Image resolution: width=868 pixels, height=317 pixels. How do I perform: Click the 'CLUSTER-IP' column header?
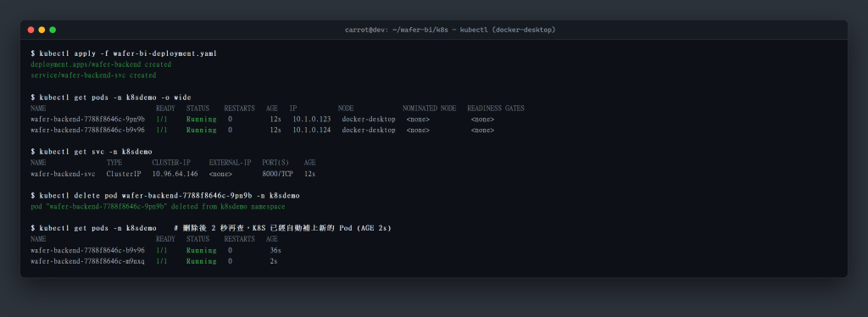171,163
